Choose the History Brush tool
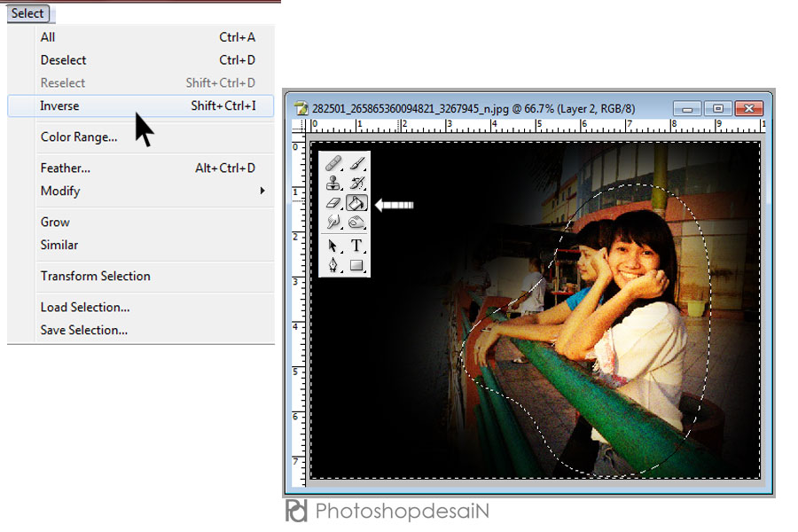 click(356, 184)
